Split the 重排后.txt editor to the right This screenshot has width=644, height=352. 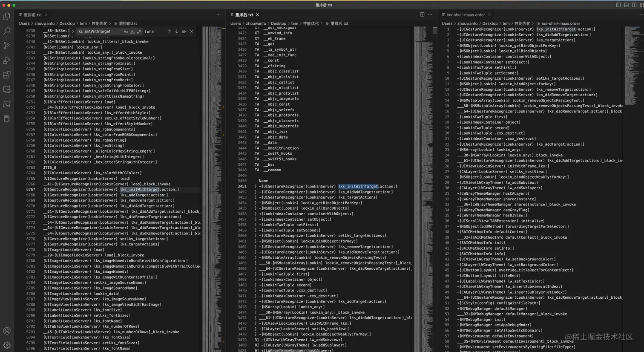point(422,14)
